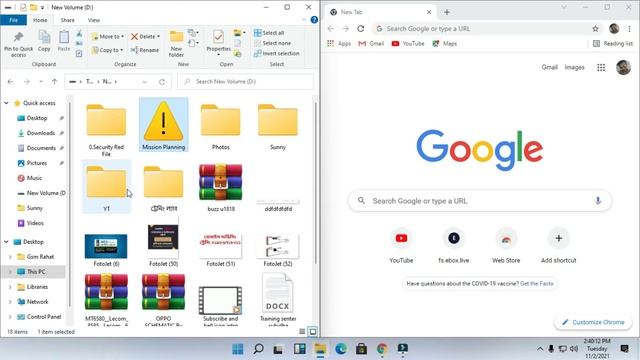This screenshot has width=640, height=360.
Task: Switch to details view toggle
Action: [x=302, y=331]
